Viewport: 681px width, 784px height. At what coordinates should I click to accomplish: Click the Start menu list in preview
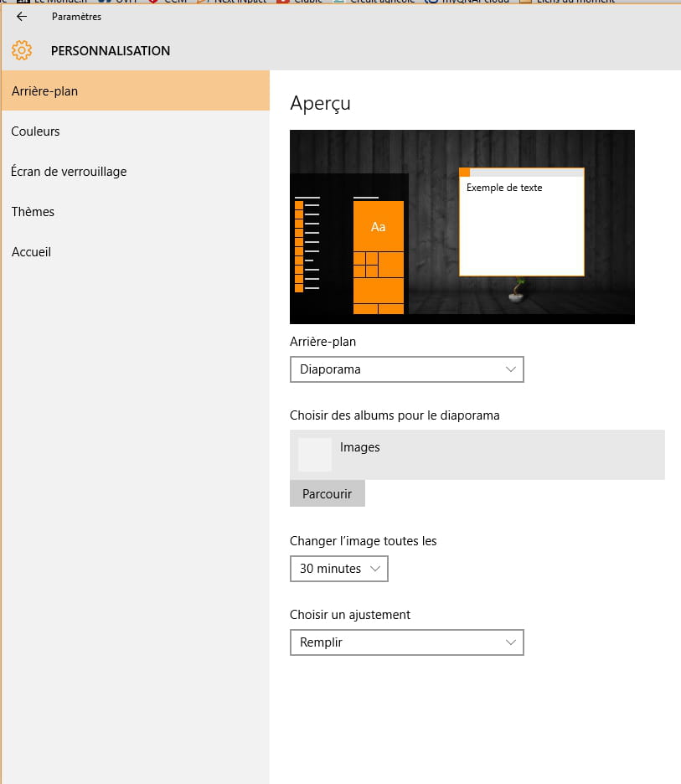point(307,245)
